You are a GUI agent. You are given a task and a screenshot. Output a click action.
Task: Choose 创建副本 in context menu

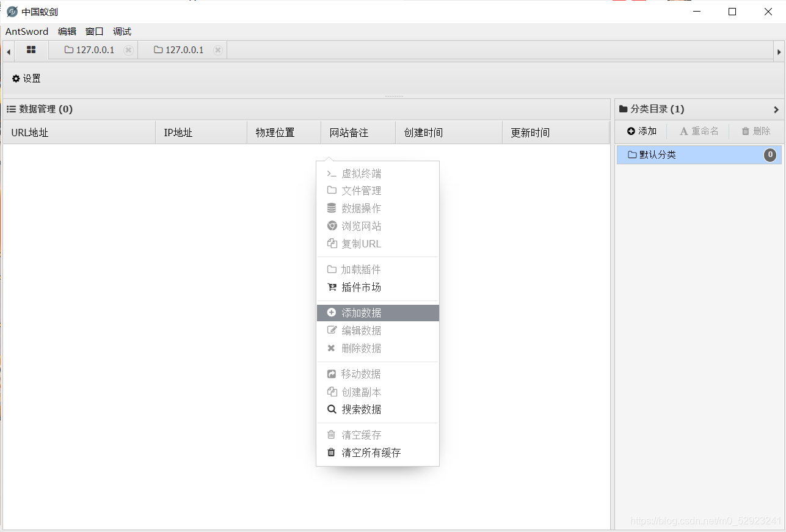coord(377,392)
